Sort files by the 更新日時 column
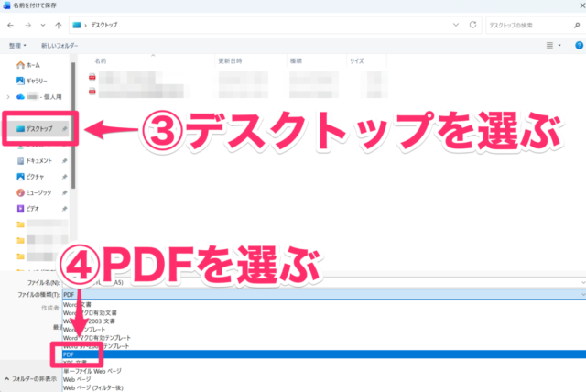This screenshot has height=392, width=586. click(230, 60)
